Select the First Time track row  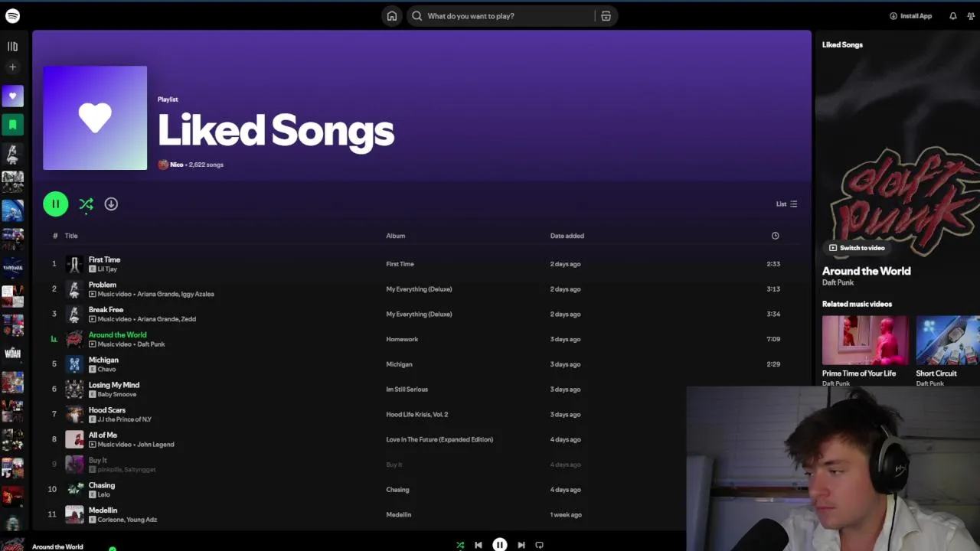click(x=421, y=264)
